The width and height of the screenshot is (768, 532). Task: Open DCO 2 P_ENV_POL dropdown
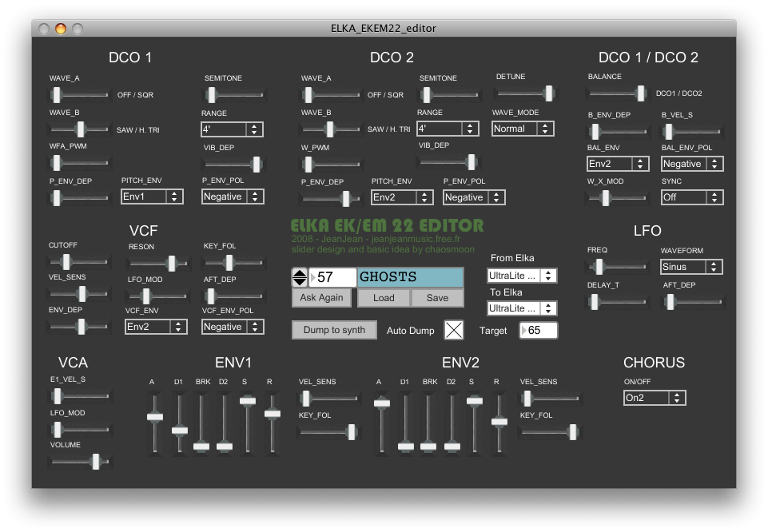click(474, 197)
